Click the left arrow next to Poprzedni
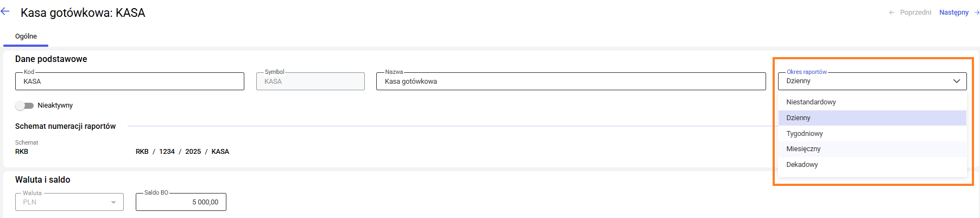This screenshot has height=218, width=980. pos(892,13)
